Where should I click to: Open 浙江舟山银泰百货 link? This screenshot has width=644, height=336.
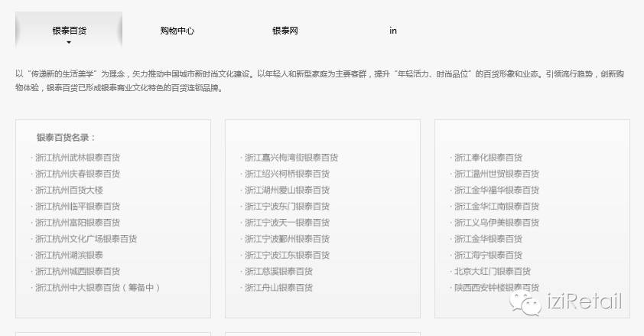click(x=279, y=288)
